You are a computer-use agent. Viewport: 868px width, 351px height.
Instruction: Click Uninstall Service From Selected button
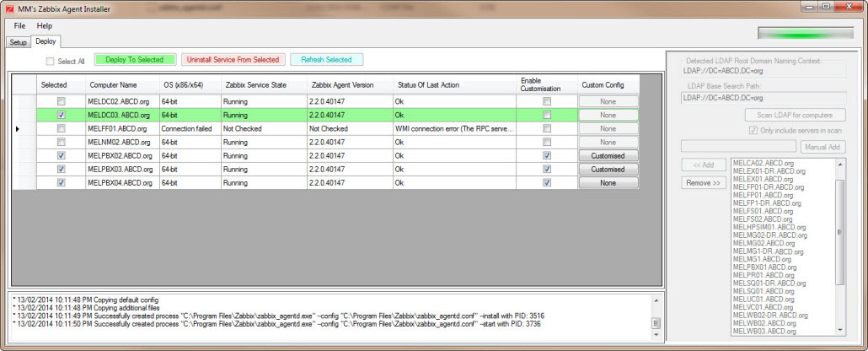(x=233, y=60)
